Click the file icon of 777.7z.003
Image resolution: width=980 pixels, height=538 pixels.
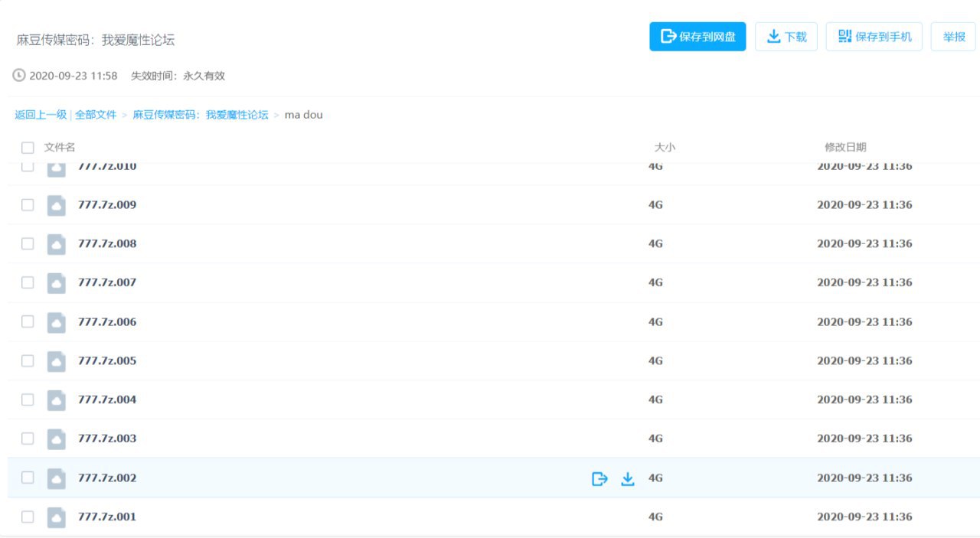tap(57, 439)
